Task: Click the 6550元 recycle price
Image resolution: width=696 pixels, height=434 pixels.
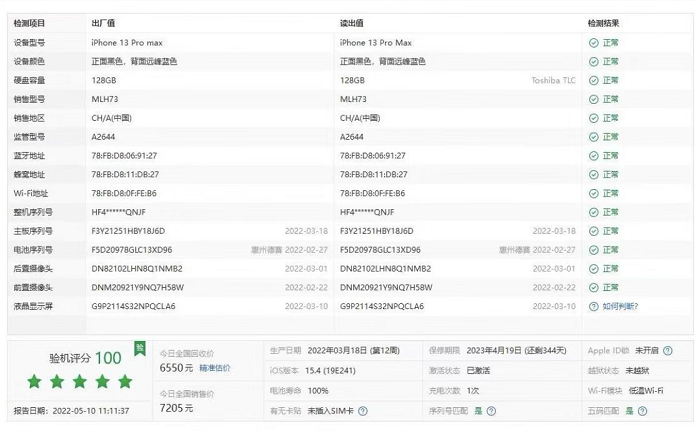Action: tap(176, 368)
